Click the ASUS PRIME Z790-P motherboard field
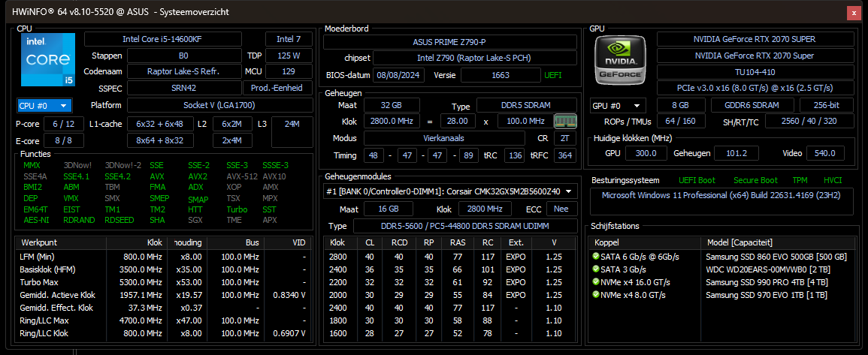Viewport: 868px width, 355px height. point(449,42)
